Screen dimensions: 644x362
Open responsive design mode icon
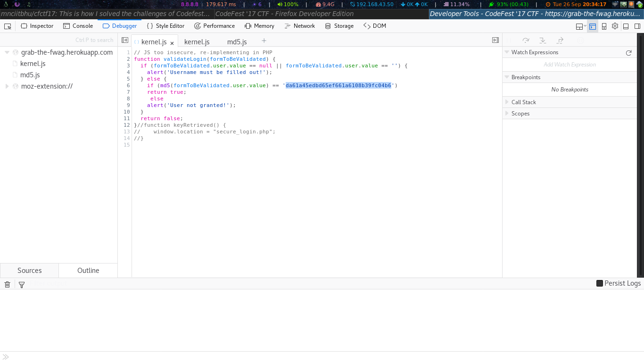pyautogui.click(x=604, y=26)
